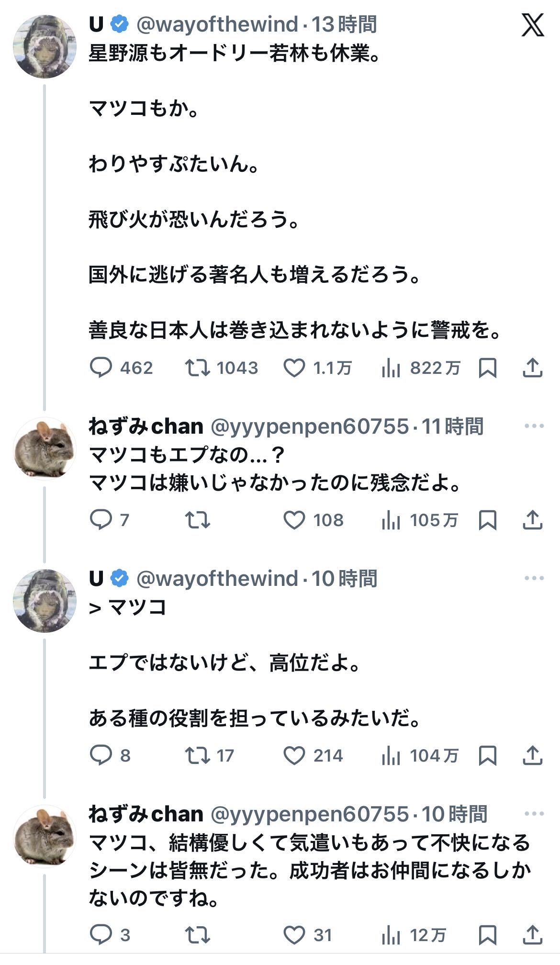The height and width of the screenshot is (965, 560).
Task: Like the post with 1.1万 likes
Action: tap(294, 368)
